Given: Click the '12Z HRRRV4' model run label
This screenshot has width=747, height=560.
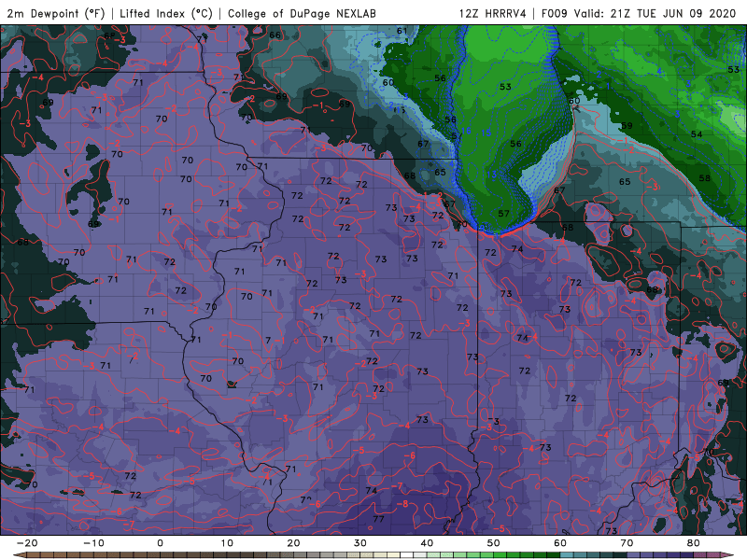Looking at the screenshot, I should click(x=493, y=13).
